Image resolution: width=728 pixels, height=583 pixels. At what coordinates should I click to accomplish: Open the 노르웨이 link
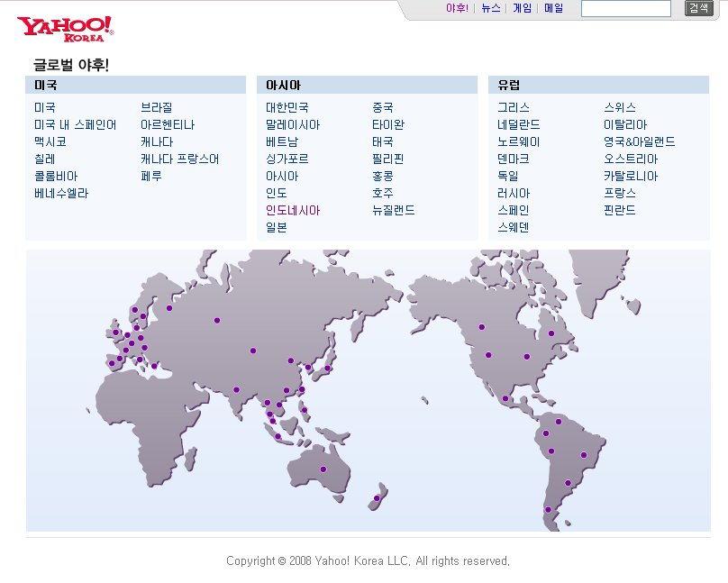[519, 142]
